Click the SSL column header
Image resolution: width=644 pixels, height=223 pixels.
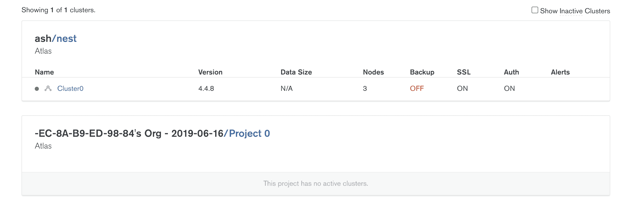pos(464,72)
